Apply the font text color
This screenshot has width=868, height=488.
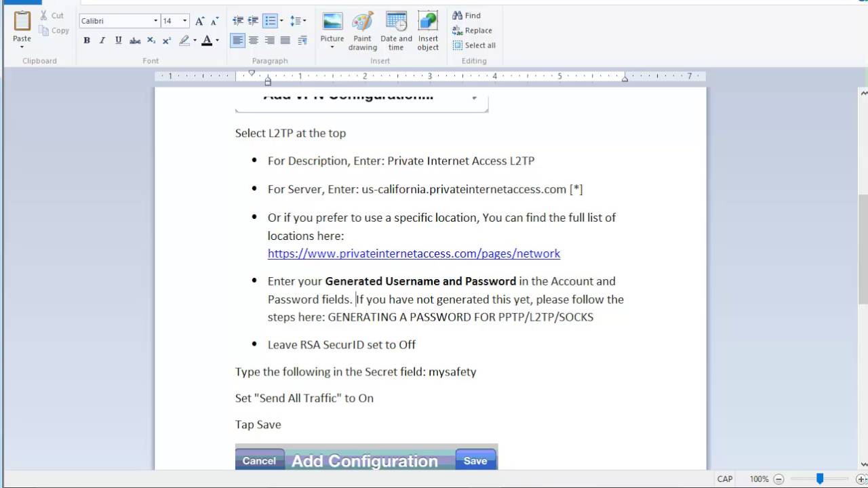pyautogui.click(x=207, y=41)
